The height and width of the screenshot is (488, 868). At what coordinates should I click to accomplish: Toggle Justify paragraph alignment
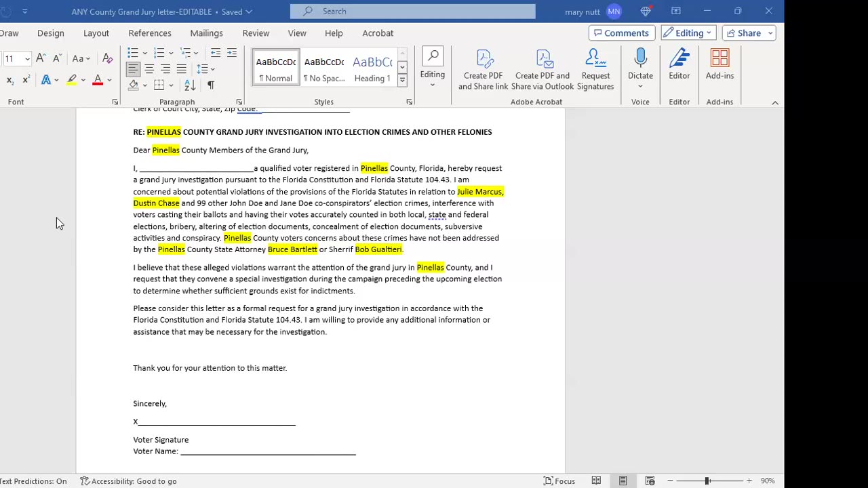pyautogui.click(x=182, y=69)
